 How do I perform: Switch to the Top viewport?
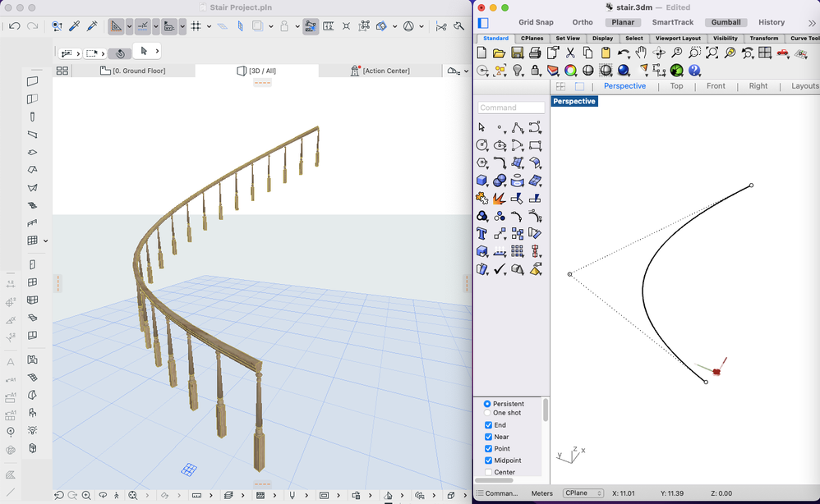click(676, 86)
